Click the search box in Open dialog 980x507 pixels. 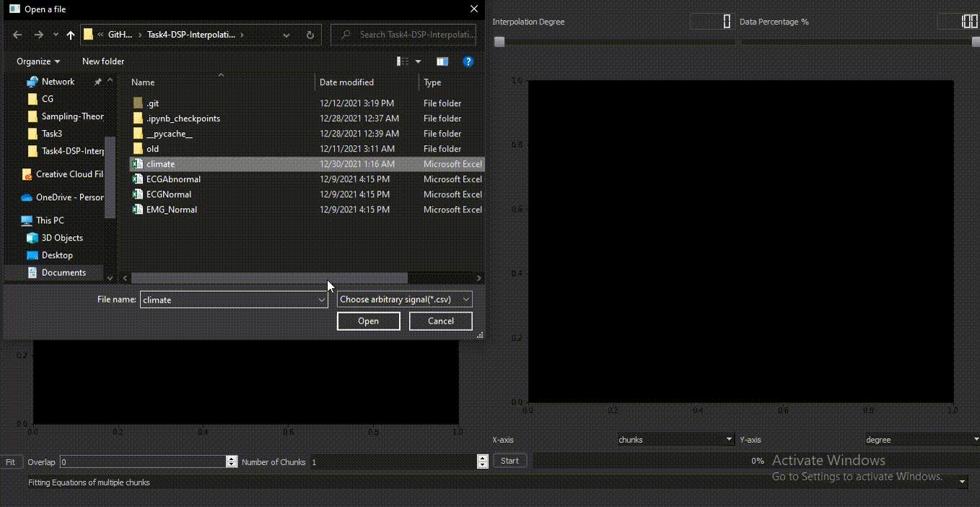click(x=403, y=35)
